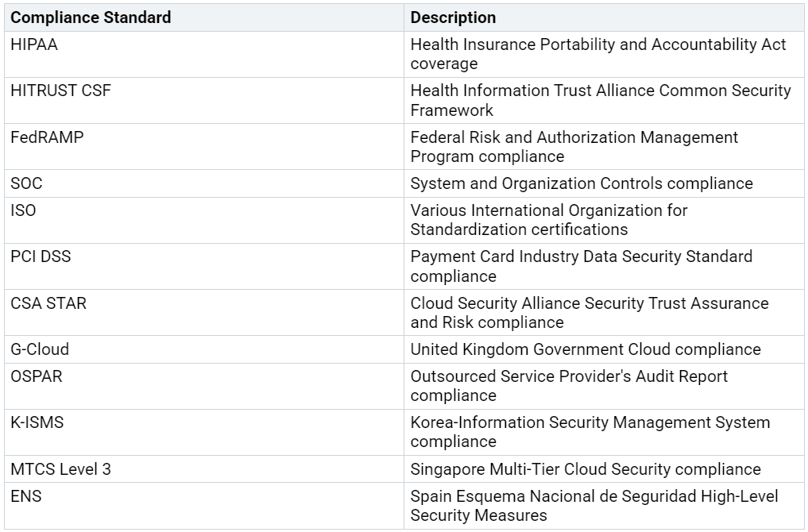Click System and Organization Controls compliance text

[582, 183]
